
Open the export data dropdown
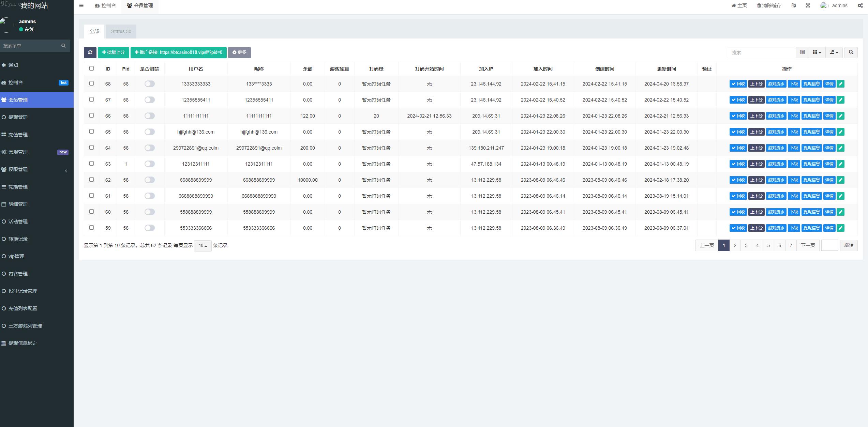[834, 52]
